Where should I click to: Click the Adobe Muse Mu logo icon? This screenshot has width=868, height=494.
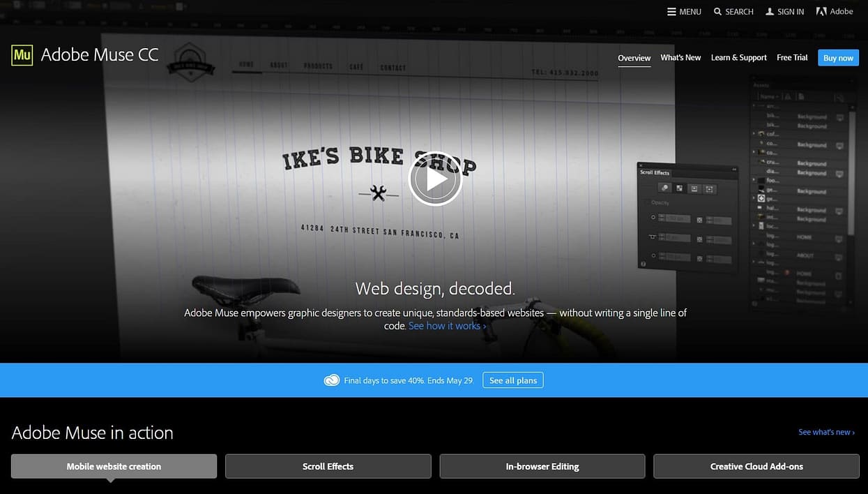(x=22, y=54)
